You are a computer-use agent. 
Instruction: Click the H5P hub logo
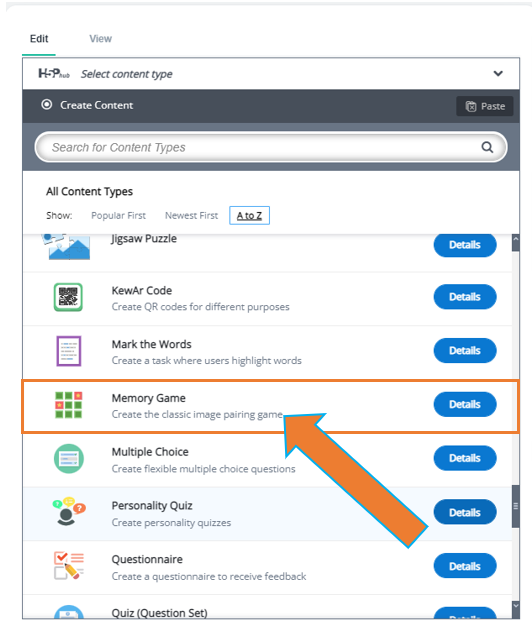point(54,74)
